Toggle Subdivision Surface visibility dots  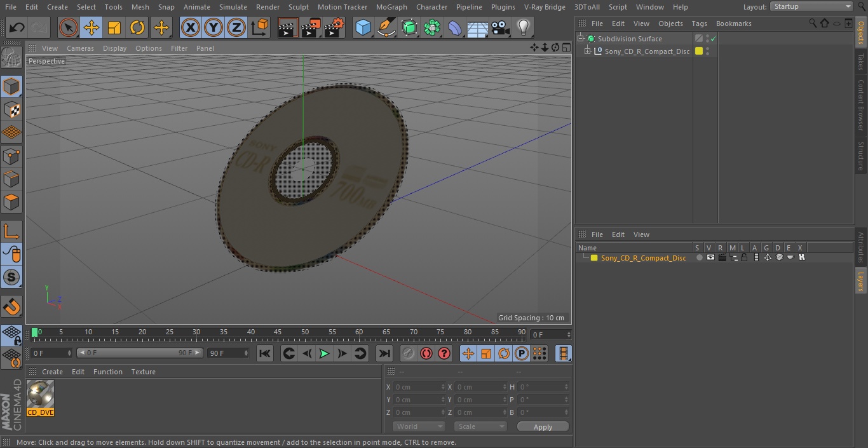(707, 39)
